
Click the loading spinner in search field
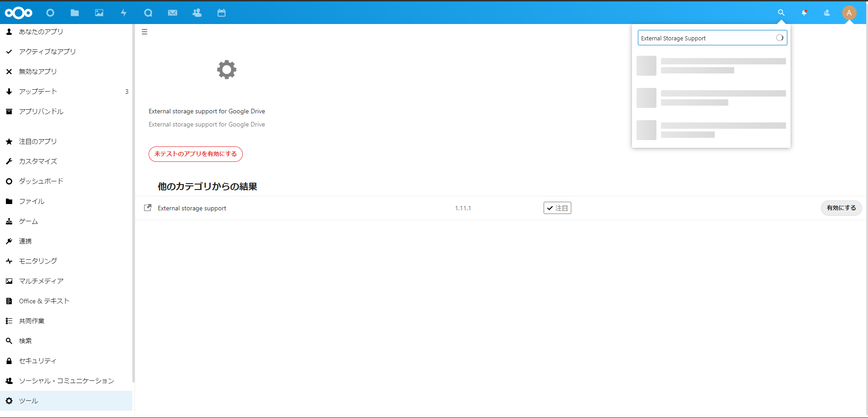click(x=780, y=38)
